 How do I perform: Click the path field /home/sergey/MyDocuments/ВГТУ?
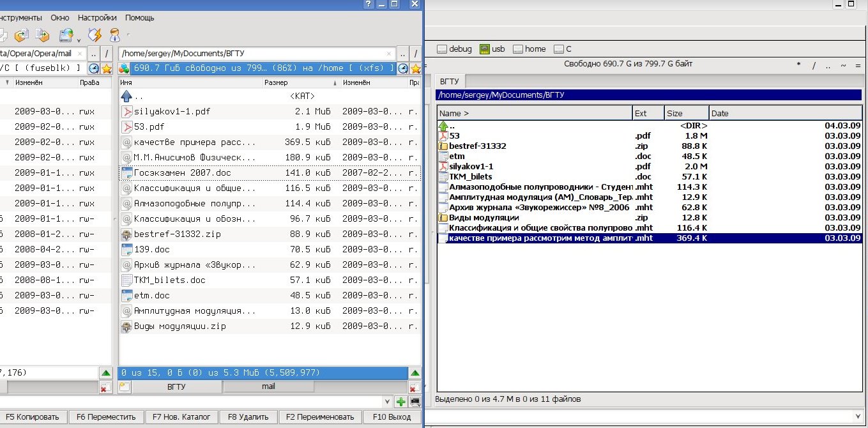pyautogui.click(x=255, y=54)
